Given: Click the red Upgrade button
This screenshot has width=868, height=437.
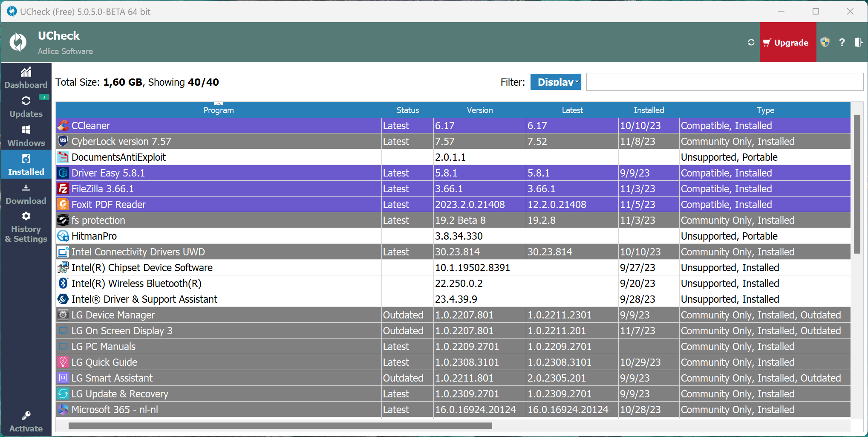Looking at the screenshot, I should click(x=787, y=43).
